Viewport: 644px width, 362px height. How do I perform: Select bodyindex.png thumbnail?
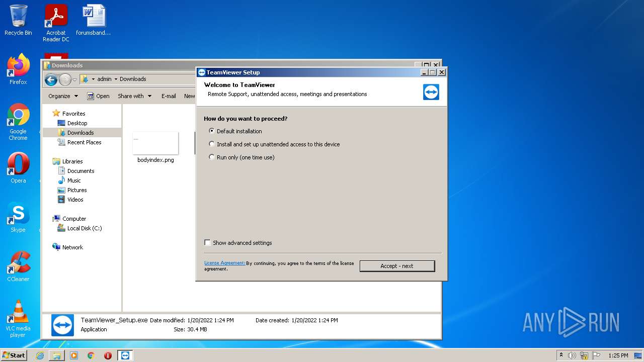click(x=155, y=143)
